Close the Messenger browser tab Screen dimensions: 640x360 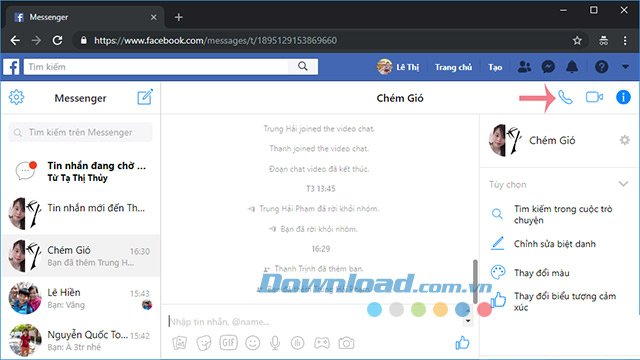153,17
